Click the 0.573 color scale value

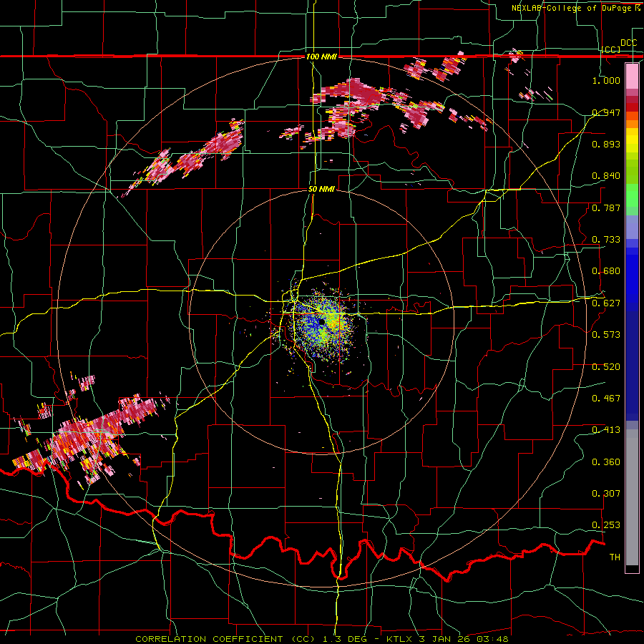coord(606,335)
